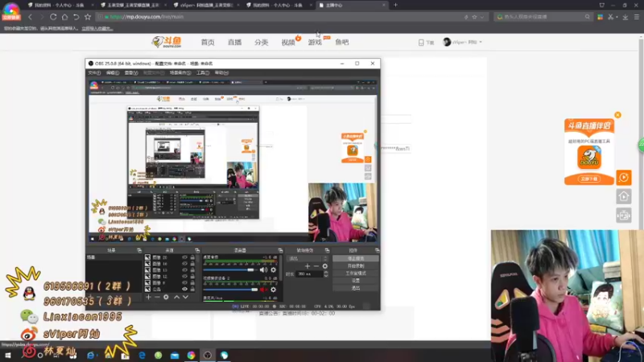Screen dimensions: 644x362
Task: Open user account dropdown in Douyu header
Action: pos(462,42)
